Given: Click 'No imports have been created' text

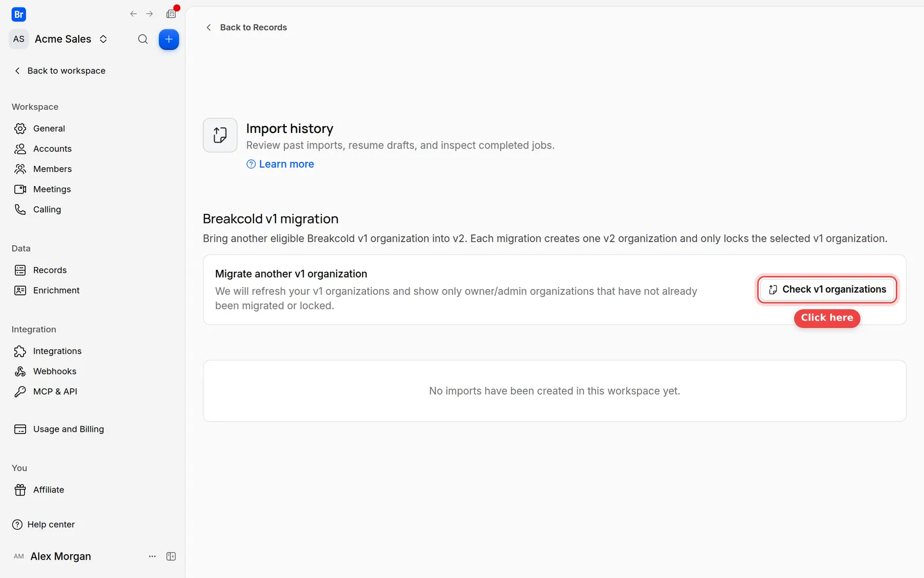Looking at the screenshot, I should click(554, 391).
